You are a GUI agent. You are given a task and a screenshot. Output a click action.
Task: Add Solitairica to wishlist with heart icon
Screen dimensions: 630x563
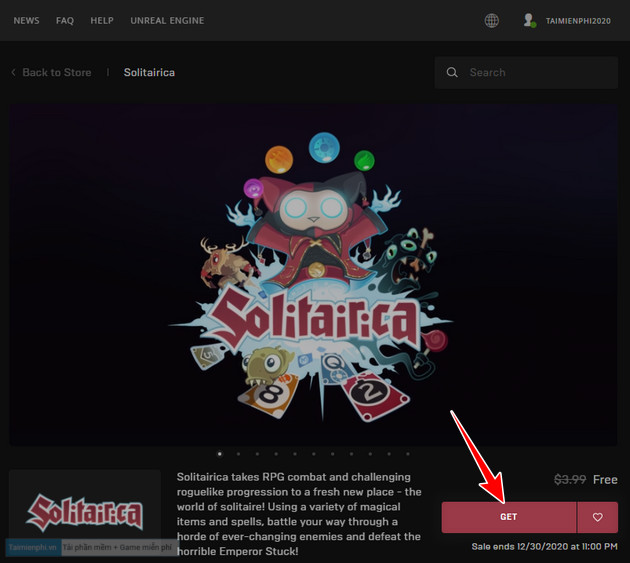click(598, 517)
